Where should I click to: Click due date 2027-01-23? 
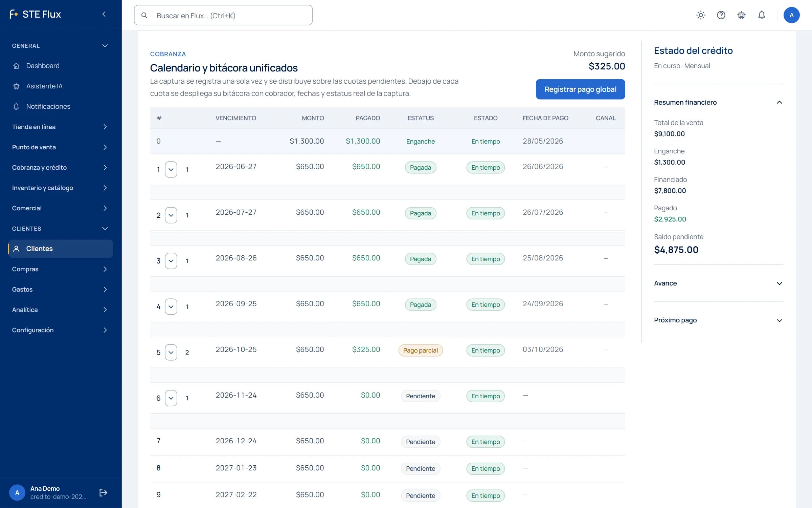point(236,468)
